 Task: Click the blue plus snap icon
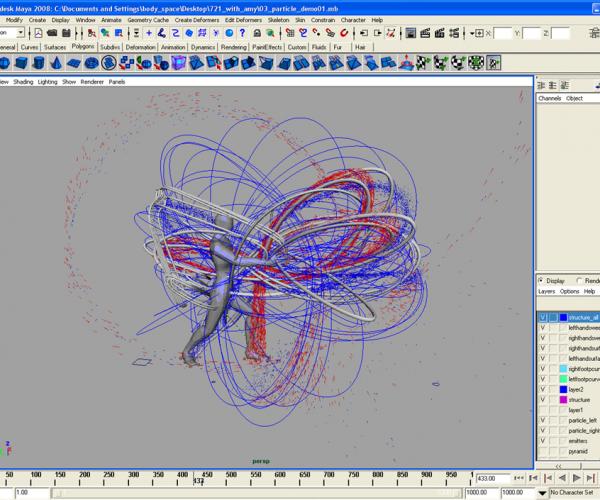click(x=149, y=33)
